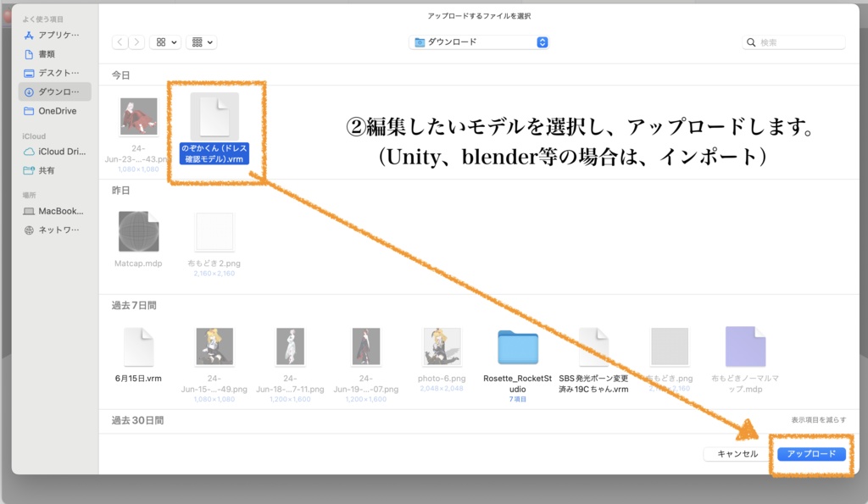Viewport: 868px width, 504px height.
Task: Click the 過去7日間 section header
Action: [134, 306]
